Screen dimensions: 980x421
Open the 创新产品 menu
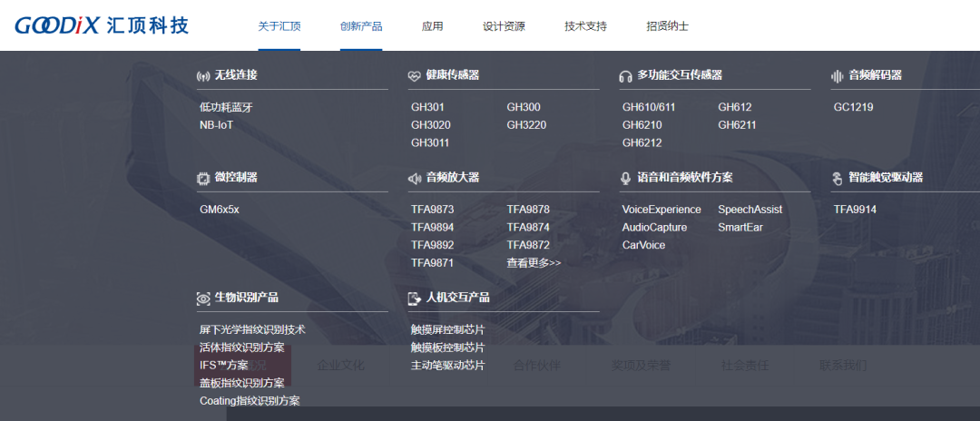click(361, 26)
